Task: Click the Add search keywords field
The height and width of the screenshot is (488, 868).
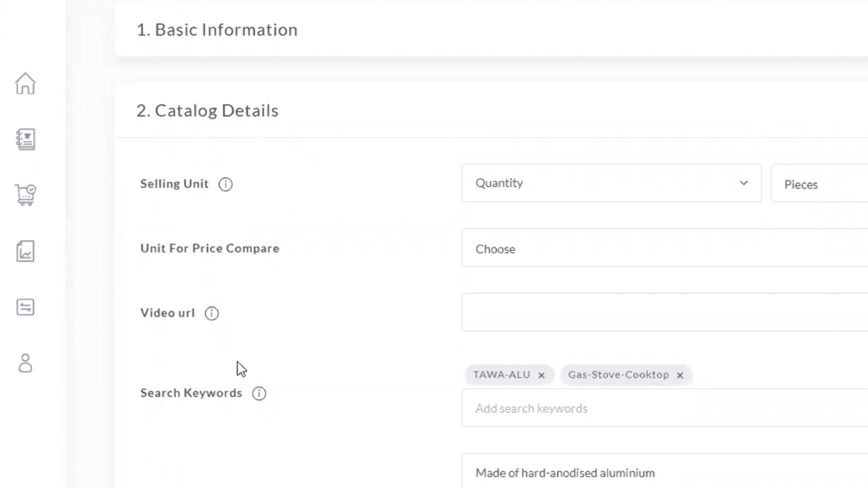Action: pyautogui.click(x=665, y=408)
